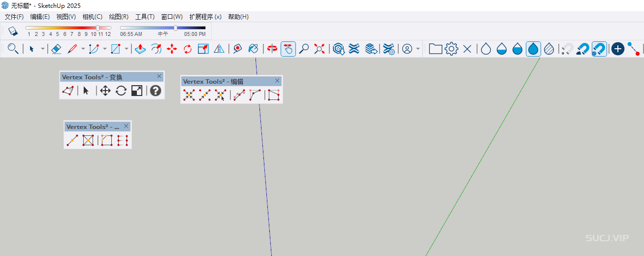Select the red four-arrow Move tool

click(172, 49)
